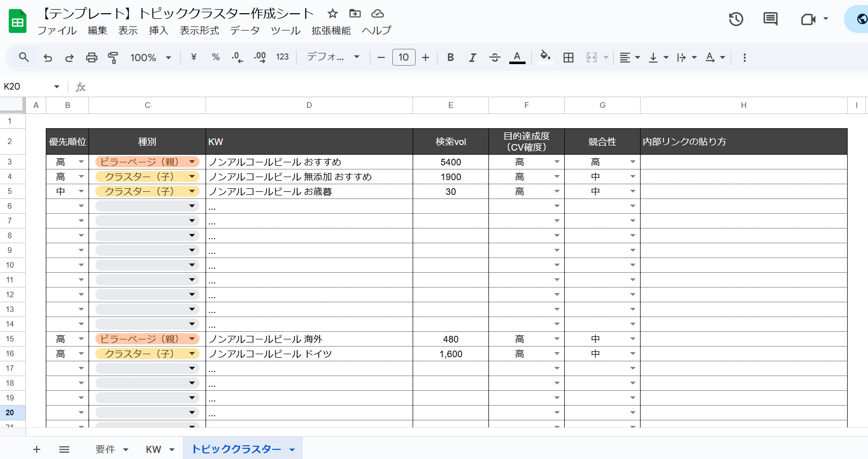Open the toolbar more options menu
The image size is (868, 459).
coord(744,58)
